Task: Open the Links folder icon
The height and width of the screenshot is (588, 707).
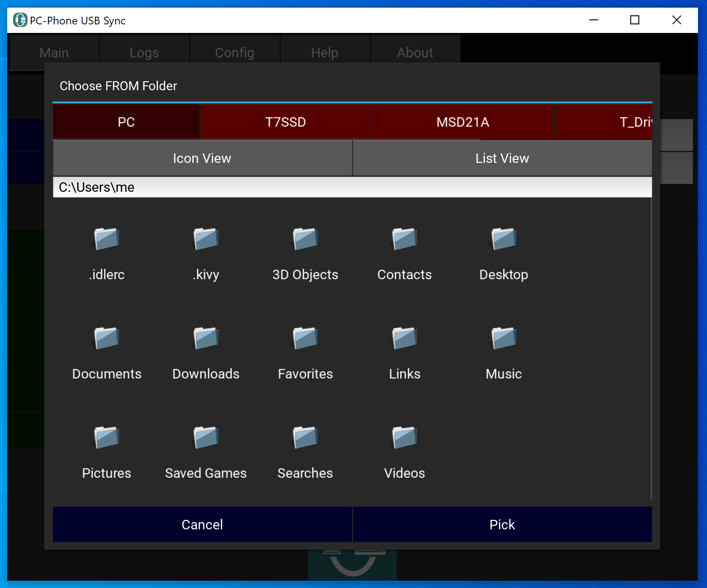Action: click(405, 338)
